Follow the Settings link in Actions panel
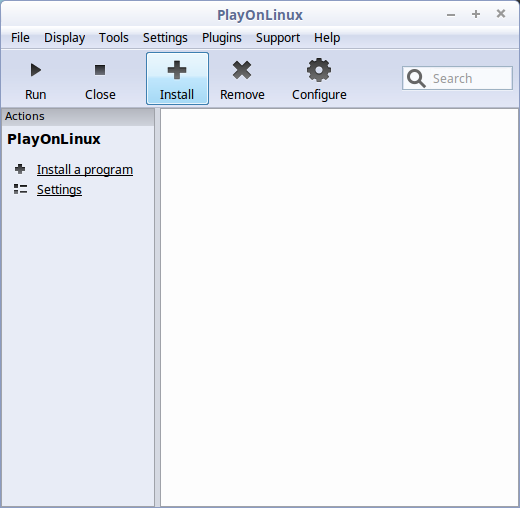This screenshot has height=508, width=520. point(59,190)
